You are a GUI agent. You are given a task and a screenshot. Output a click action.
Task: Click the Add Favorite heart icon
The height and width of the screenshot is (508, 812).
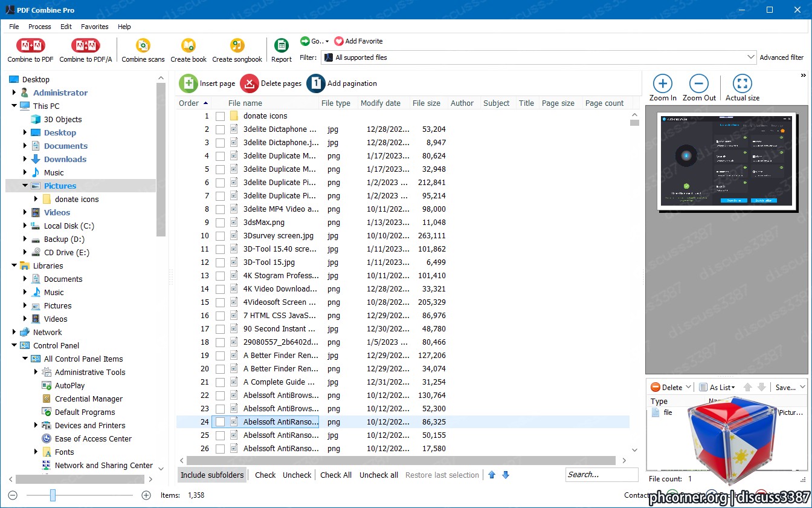point(338,41)
